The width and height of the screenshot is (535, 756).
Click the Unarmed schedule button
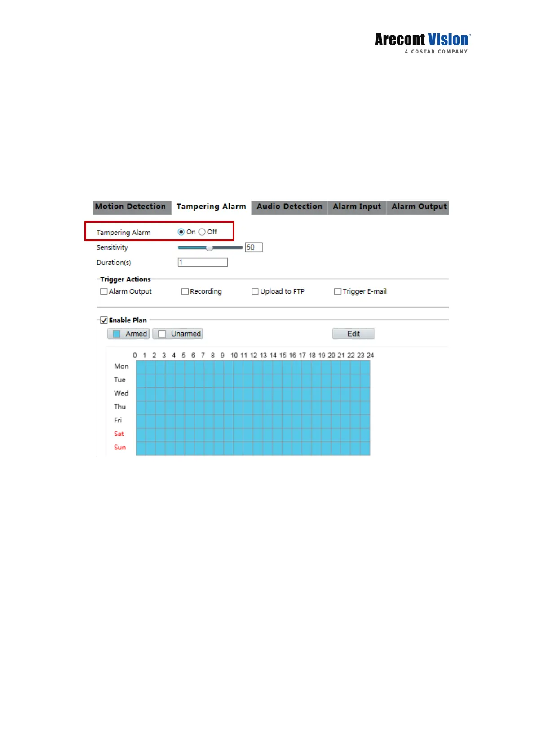(178, 334)
